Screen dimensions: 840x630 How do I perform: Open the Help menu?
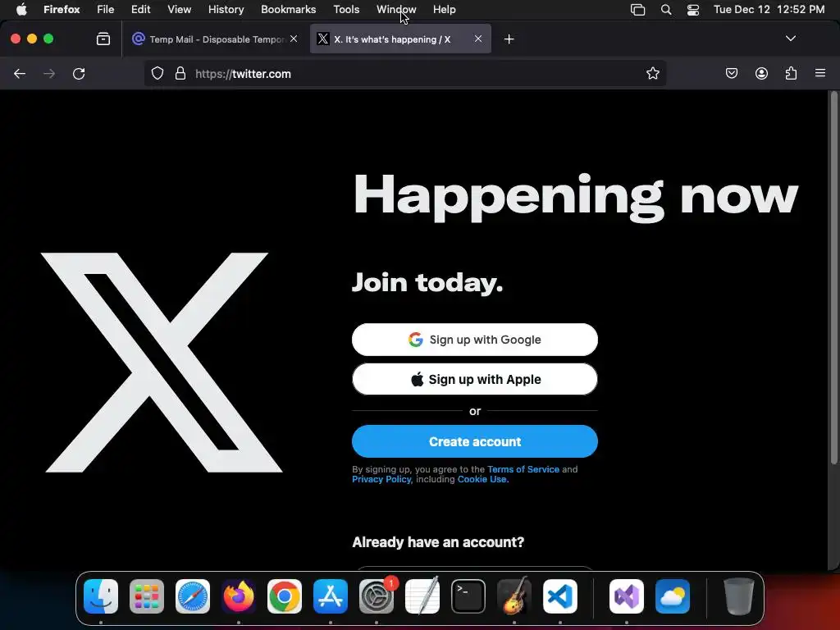pyautogui.click(x=444, y=10)
